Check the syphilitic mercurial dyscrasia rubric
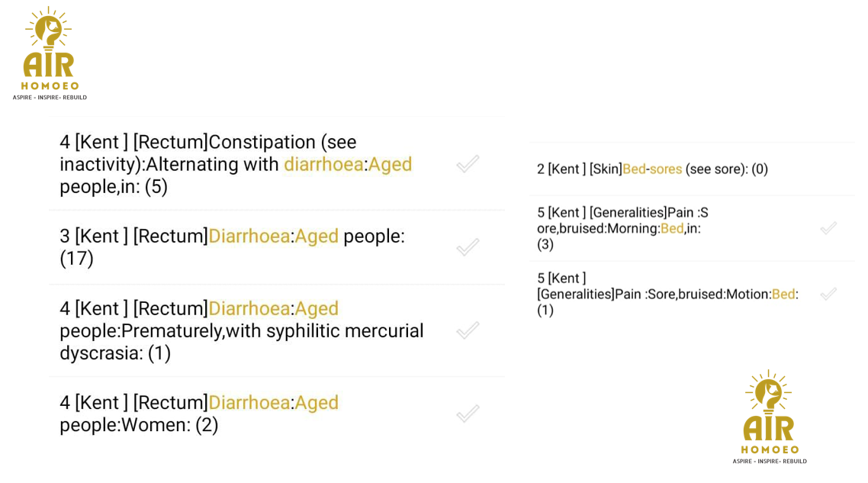This screenshot has height=483, width=868. (x=468, y=330)
